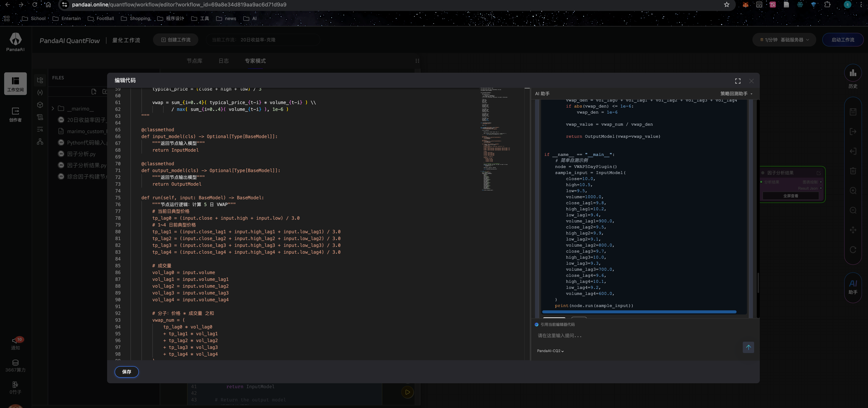Switch to the 创作者 creator section
This screenshot has width=868, height=408.
pyautogui.click(x=15, y=114)
